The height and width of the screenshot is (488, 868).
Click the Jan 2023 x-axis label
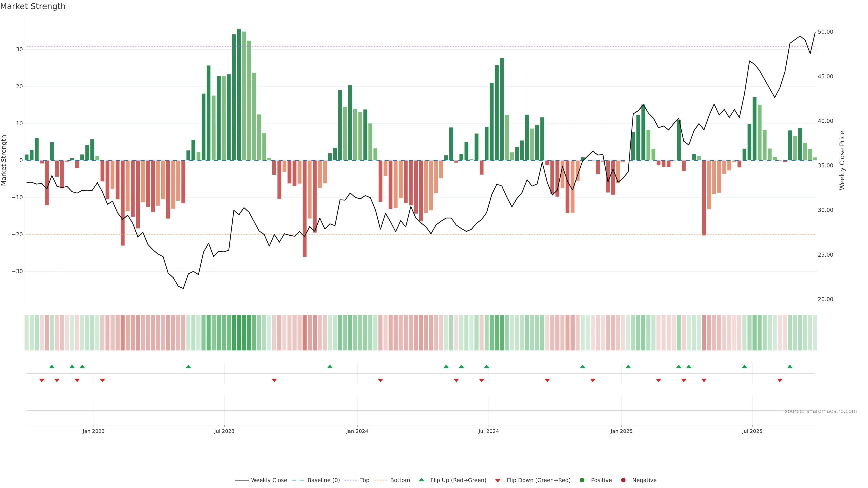[x=94, y=431]
